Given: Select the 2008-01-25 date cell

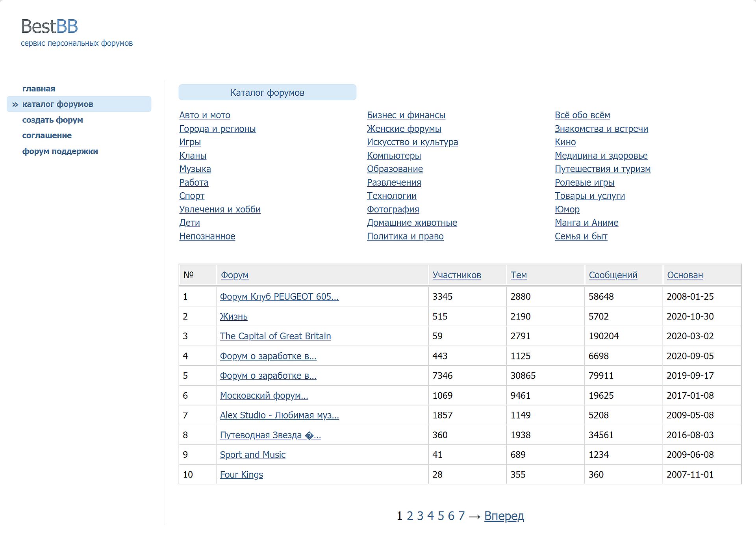Looking at the screenshot, I should coord(702,297).
